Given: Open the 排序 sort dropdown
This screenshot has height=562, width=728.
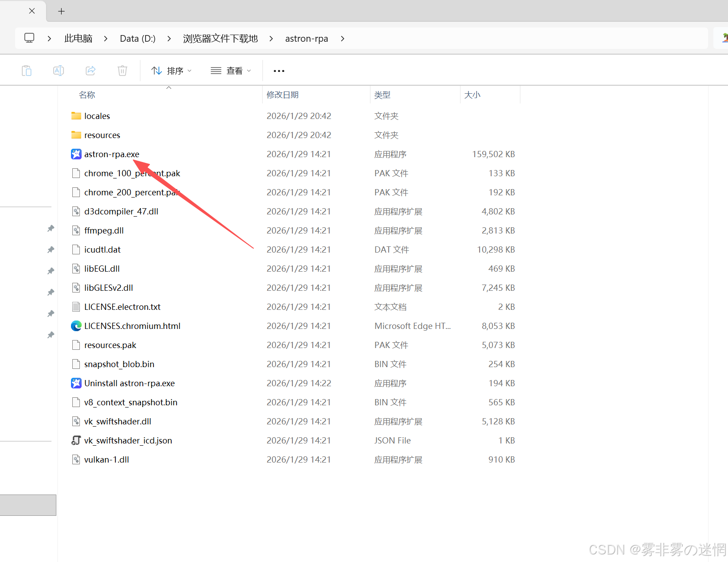Looking at the screenshot, I should click(171, 71).
